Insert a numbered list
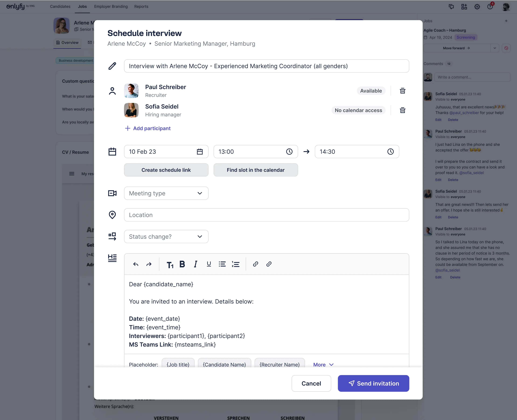The image size is (517, 420). (235, 264)
